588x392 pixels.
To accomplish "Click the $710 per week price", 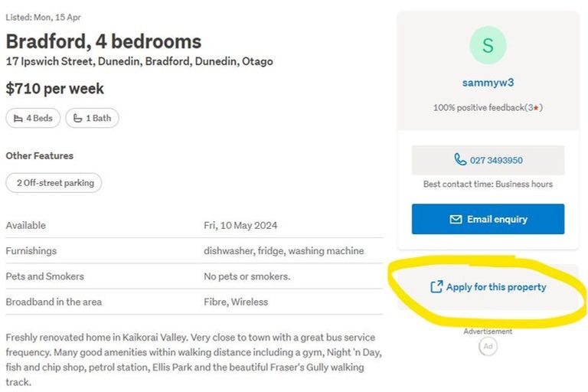I will (x=54, y=88).
